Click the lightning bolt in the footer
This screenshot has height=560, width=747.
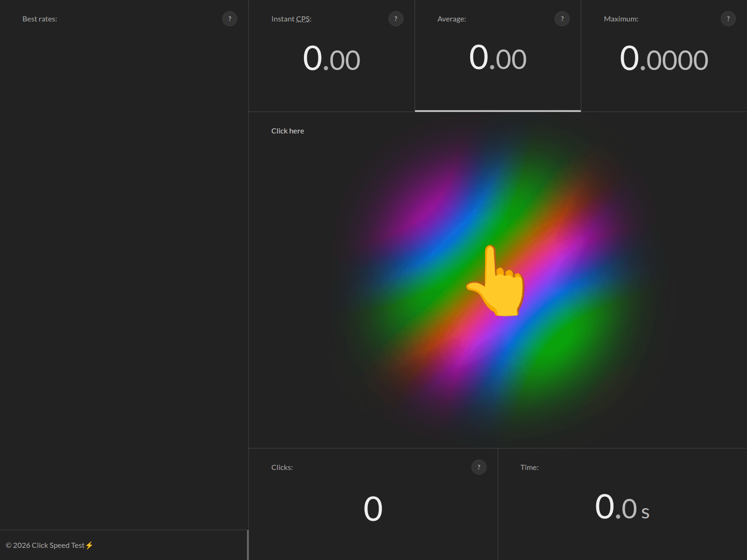[89, 545]
